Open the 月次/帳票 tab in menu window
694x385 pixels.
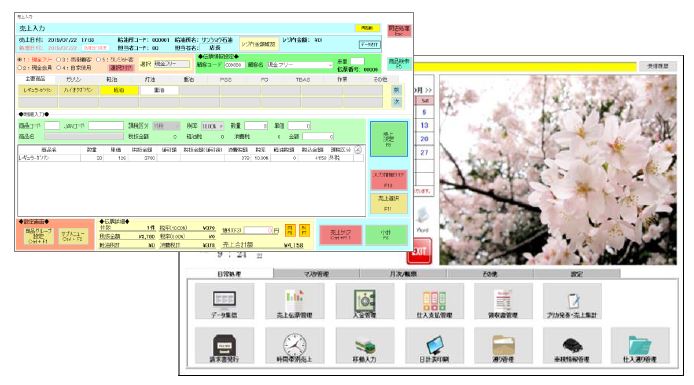[403, 274]
